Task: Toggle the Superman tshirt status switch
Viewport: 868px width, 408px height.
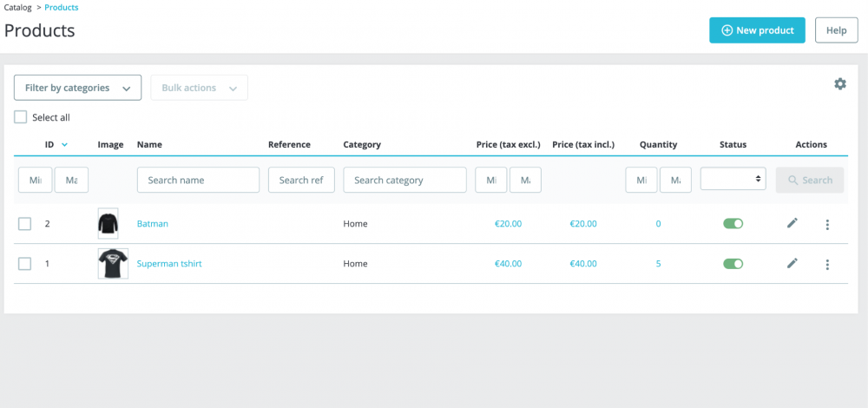Action: click(733, 264)
